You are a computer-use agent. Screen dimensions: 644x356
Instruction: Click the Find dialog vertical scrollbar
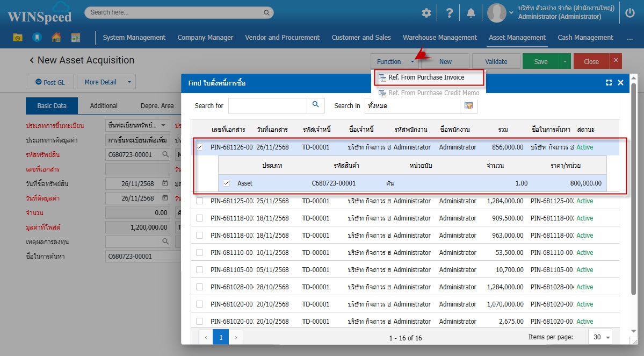pyautogui.click(x=634, y=188)
